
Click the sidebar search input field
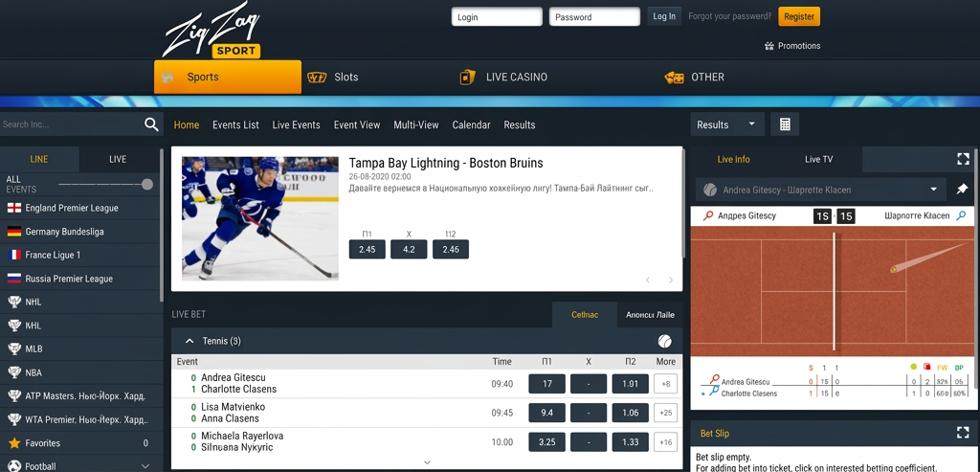point(71,124)
